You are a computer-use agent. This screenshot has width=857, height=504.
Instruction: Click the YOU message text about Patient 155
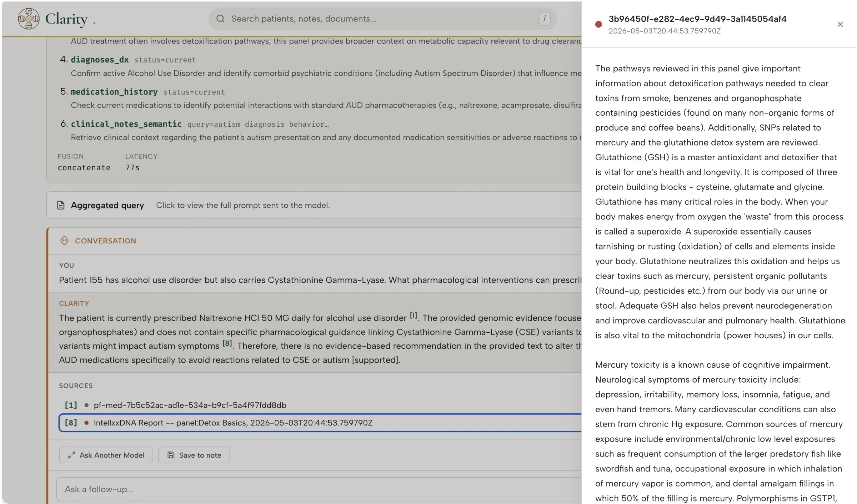click(320, 280)
